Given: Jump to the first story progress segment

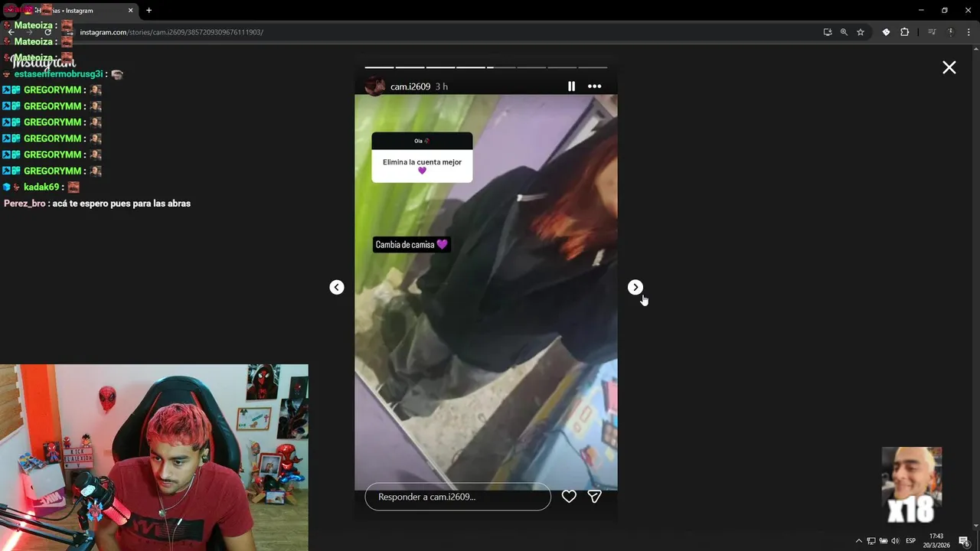Looking at the screenshot, I should [x=379, y=67].
